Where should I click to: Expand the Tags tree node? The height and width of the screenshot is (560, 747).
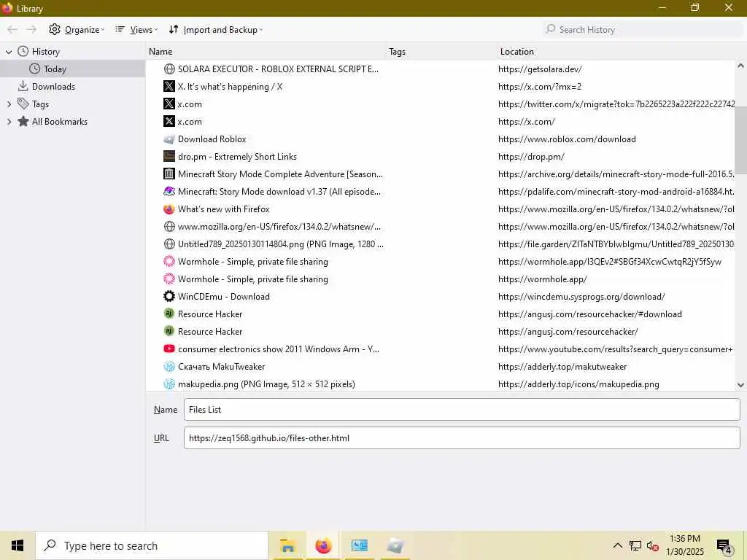9,104
